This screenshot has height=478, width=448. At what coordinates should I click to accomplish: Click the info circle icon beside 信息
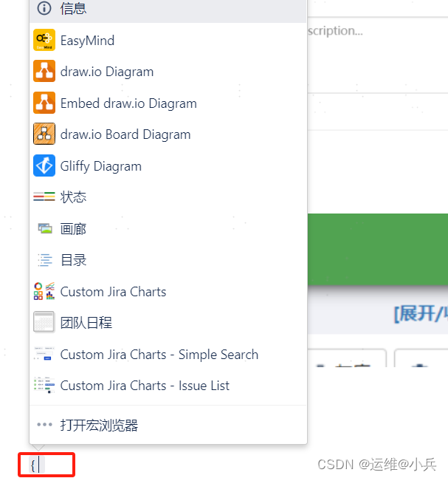[x=44, y=8]
